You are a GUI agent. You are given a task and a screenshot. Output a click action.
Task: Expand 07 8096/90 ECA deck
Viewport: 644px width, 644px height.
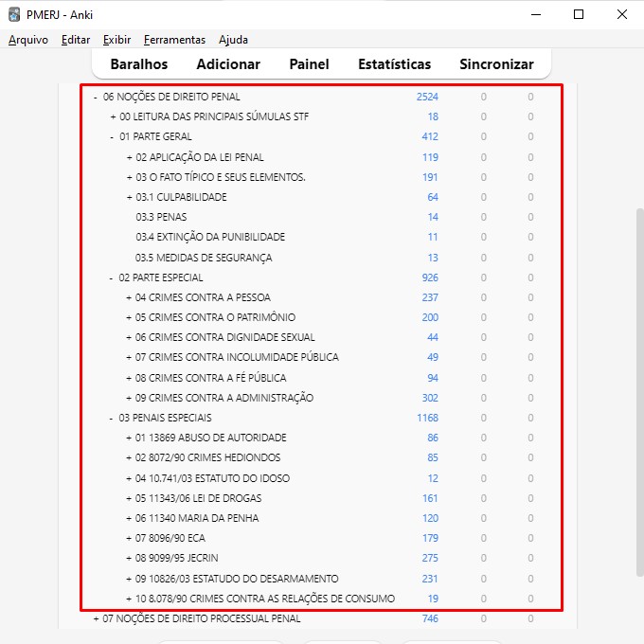129,539
